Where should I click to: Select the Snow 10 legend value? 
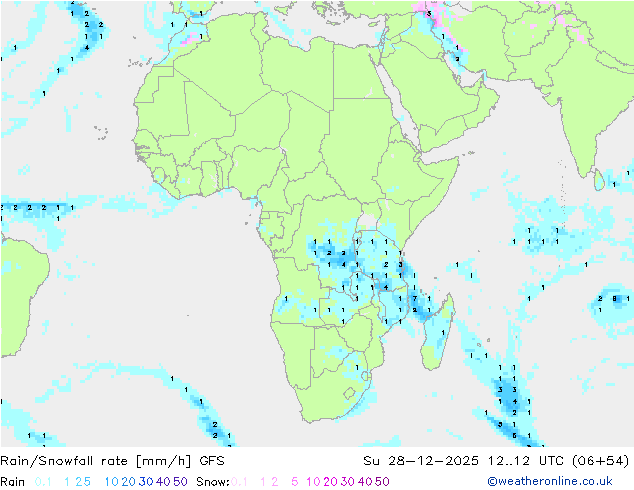313,482
